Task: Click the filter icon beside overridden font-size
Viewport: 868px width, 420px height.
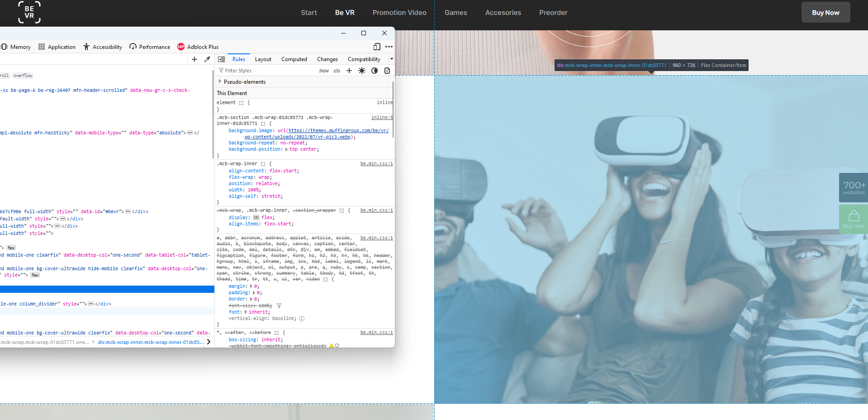Action: [x=279, y=306]
